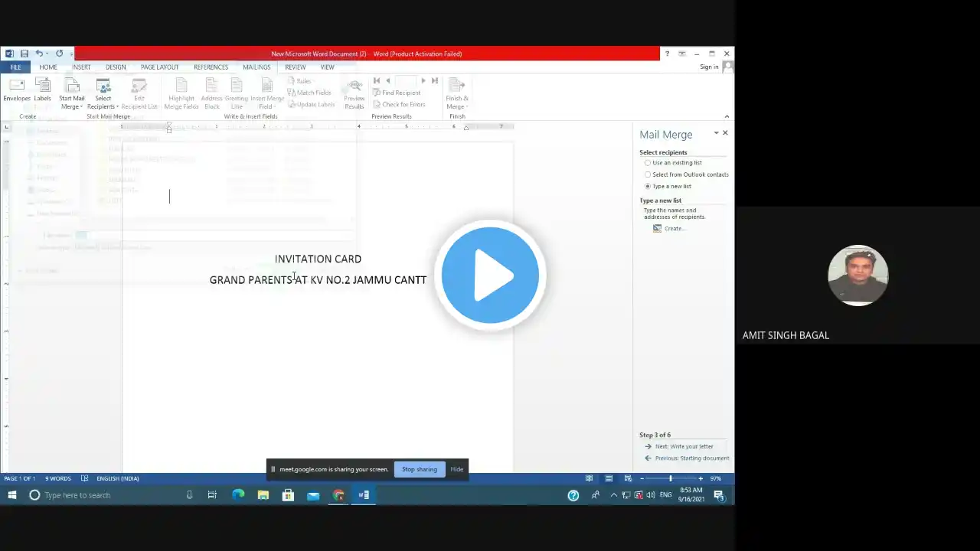The image size is (980, 551).
Task: Select Type a new list option
Action: pyautogui.click(x=668, y=186)
